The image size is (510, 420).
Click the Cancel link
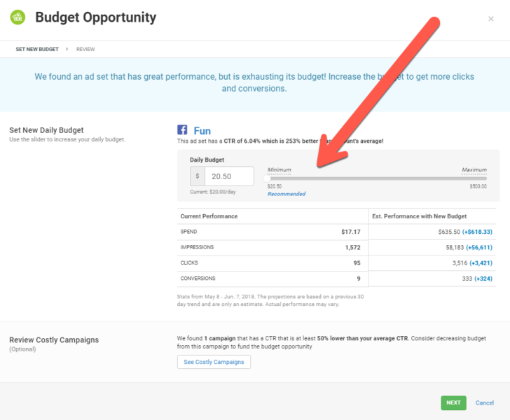pyautogui.click(x=485, y=402)
